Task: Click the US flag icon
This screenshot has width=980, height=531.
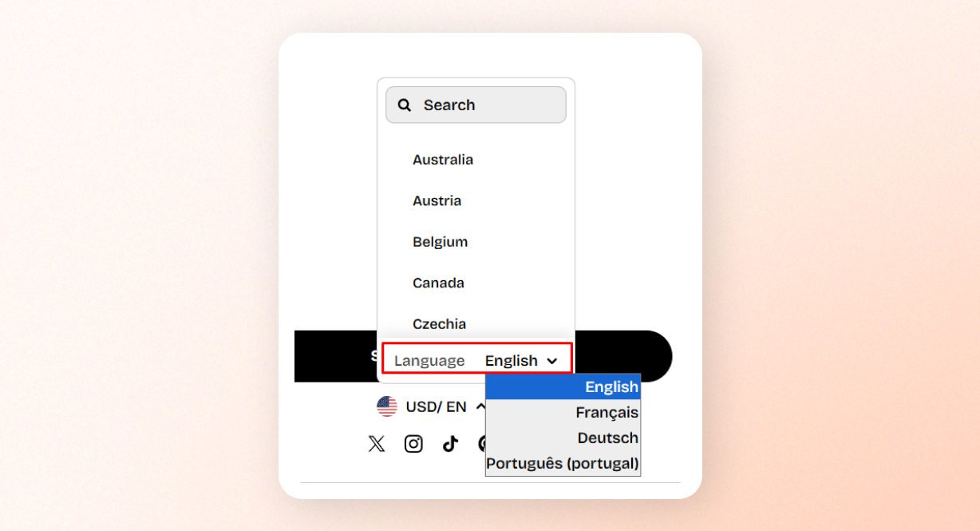Action: click(x=387, y=406)
